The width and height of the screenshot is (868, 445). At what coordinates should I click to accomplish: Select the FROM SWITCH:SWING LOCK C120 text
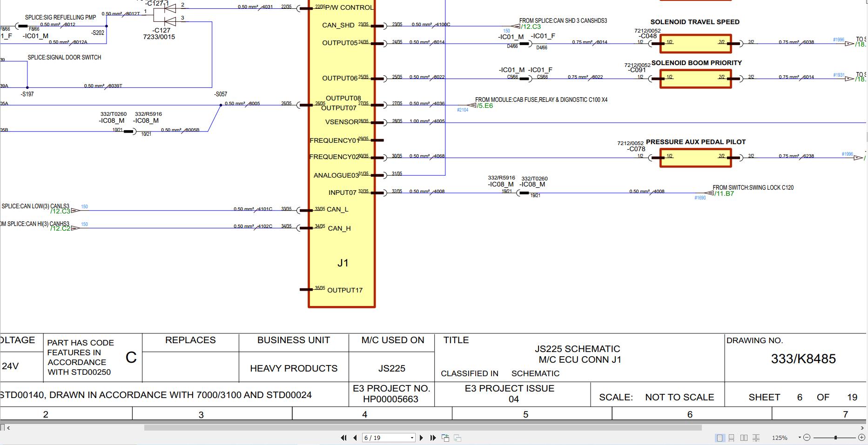pyautogui.click(x=753, y=188)
